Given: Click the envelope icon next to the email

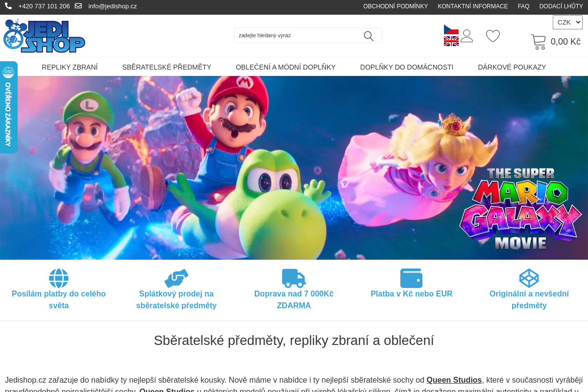Looking at the screenshot, I should (78, 6).
